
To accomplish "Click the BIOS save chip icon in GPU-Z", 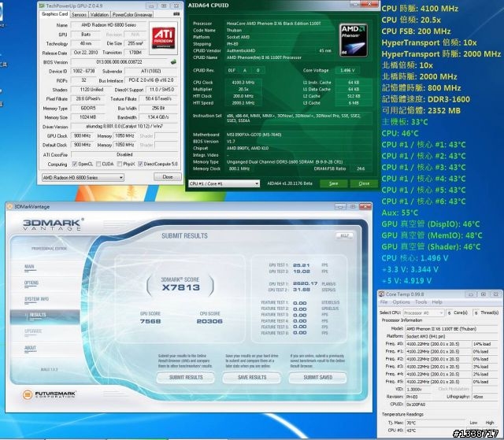I will [173, 62].
